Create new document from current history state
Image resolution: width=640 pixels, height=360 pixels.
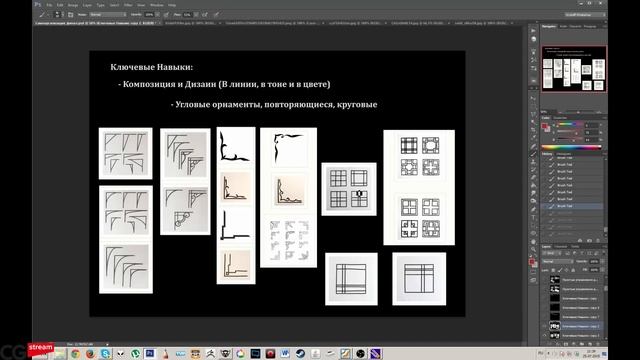(580, 240)
